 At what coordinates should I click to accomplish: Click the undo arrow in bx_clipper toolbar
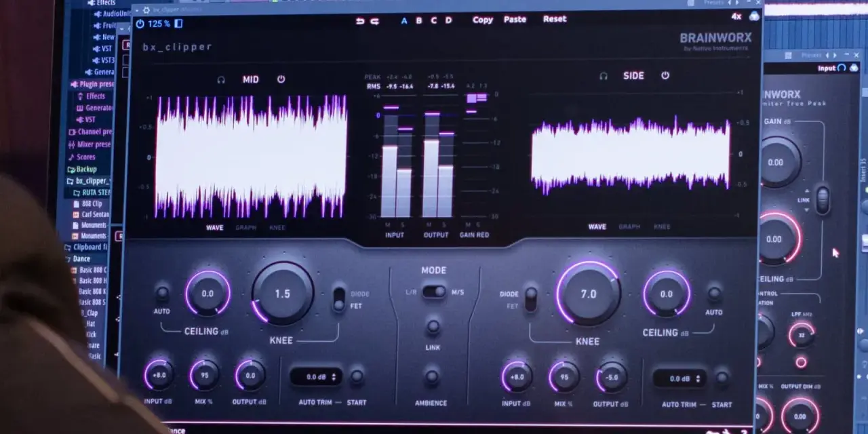361,21
